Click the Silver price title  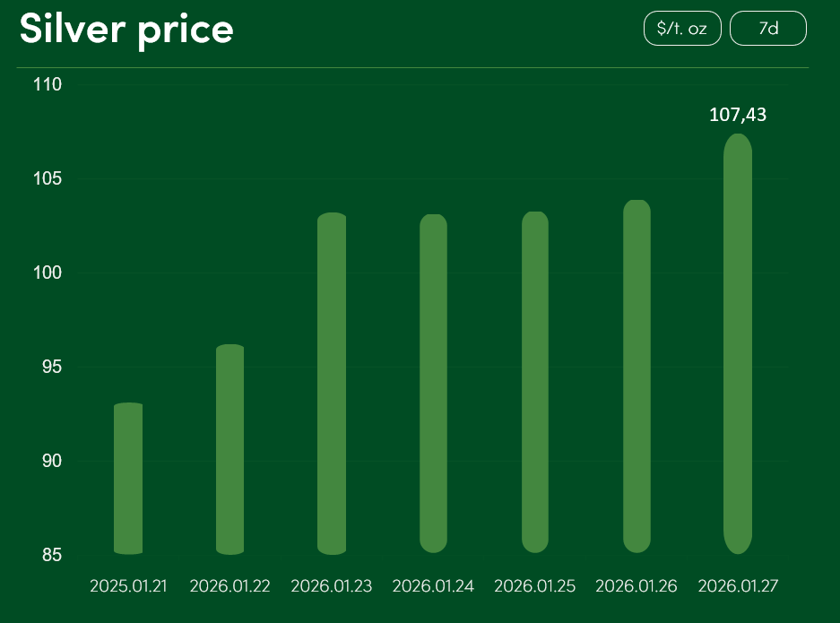pyautogui.click(x=126, y=29)
